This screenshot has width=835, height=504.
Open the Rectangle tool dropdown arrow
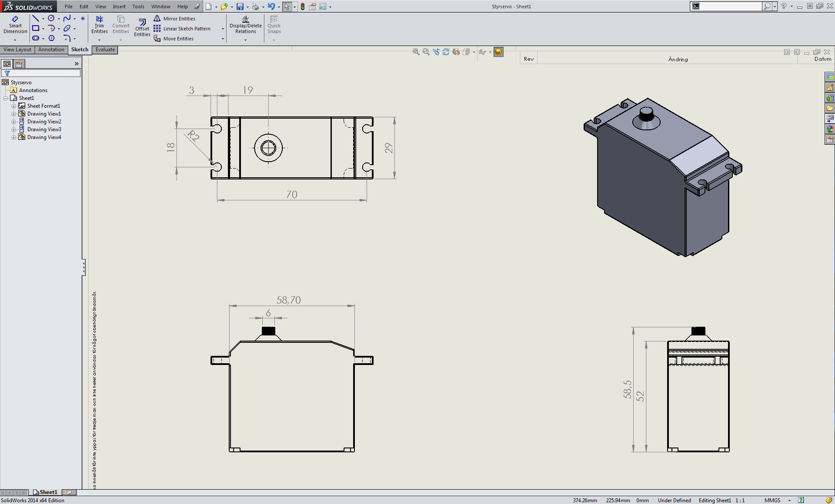coord(43,29)
